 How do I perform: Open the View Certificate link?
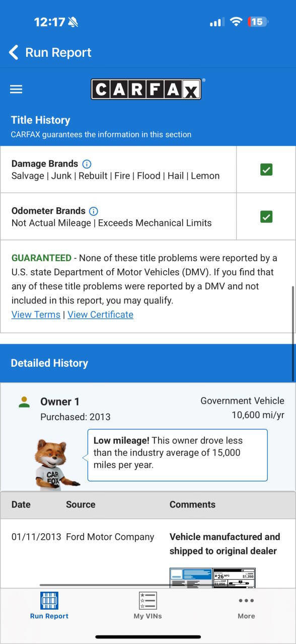(x=100, y=314)
